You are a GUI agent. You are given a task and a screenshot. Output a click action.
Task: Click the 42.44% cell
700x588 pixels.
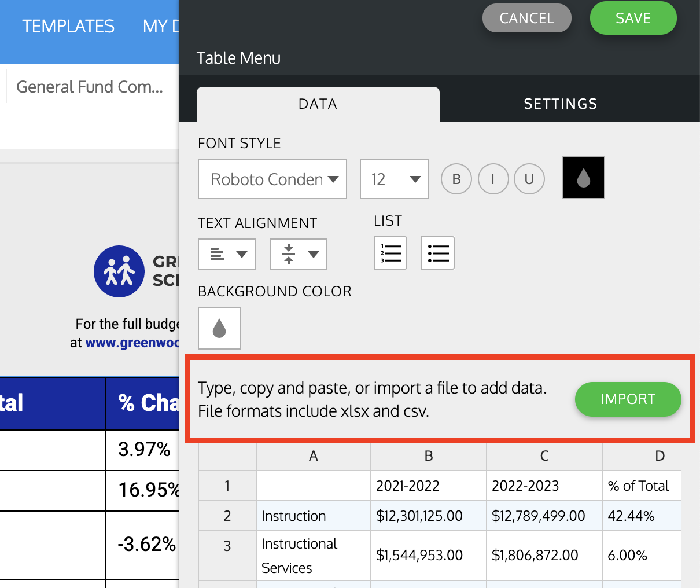[x=642, y=516]
